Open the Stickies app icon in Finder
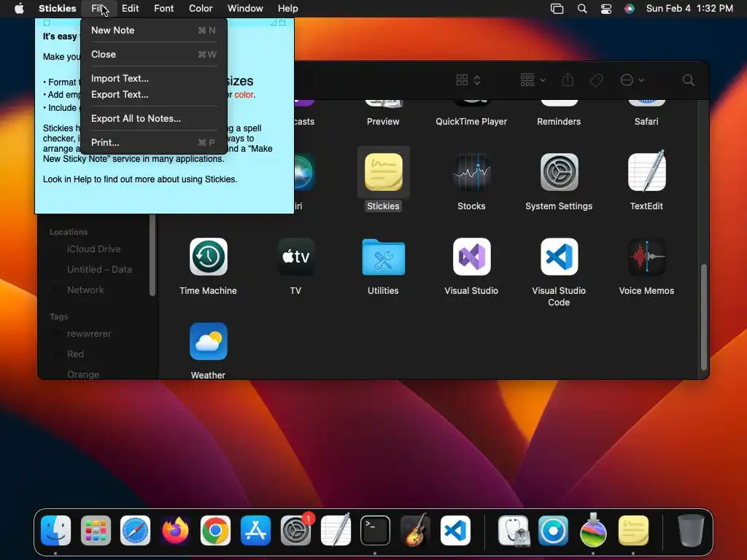 coord(383,172)
